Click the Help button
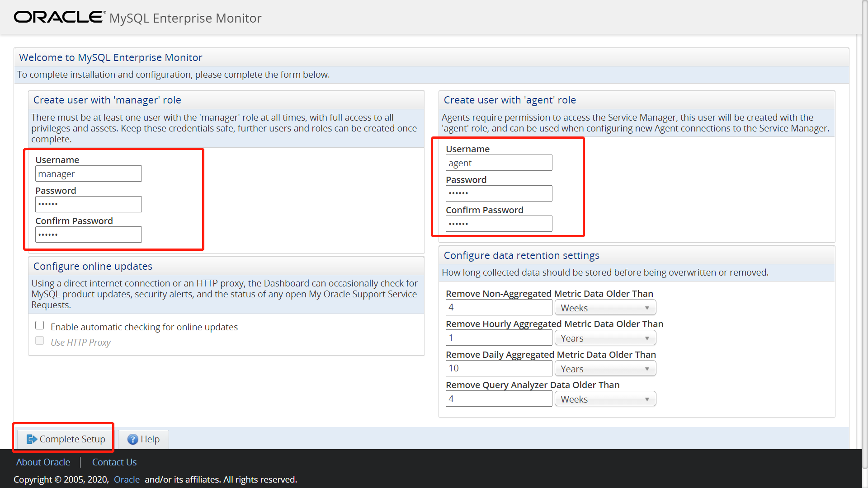Screen dimensions: 868x488 coord(144,439)
